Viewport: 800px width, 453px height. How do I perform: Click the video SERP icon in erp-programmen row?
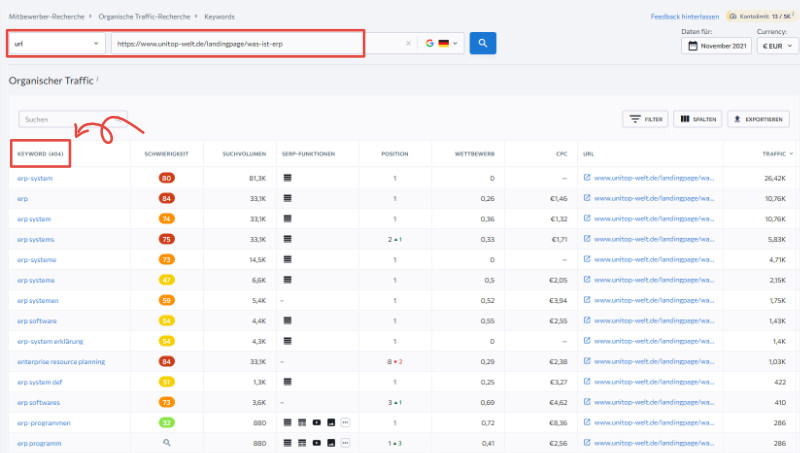click(316, 422)
